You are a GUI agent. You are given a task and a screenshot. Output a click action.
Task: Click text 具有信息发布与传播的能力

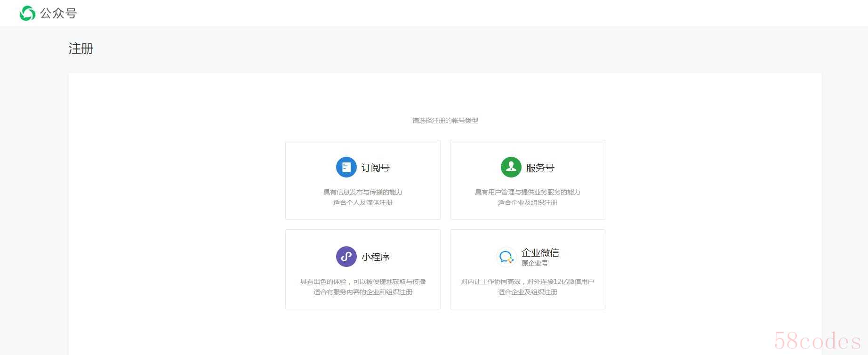click(363, 192)
